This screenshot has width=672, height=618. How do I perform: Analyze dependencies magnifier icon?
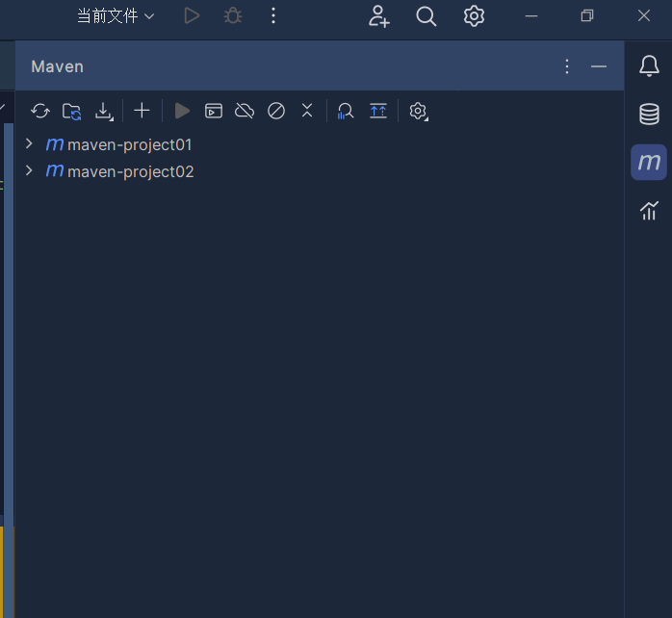point(346,111)
